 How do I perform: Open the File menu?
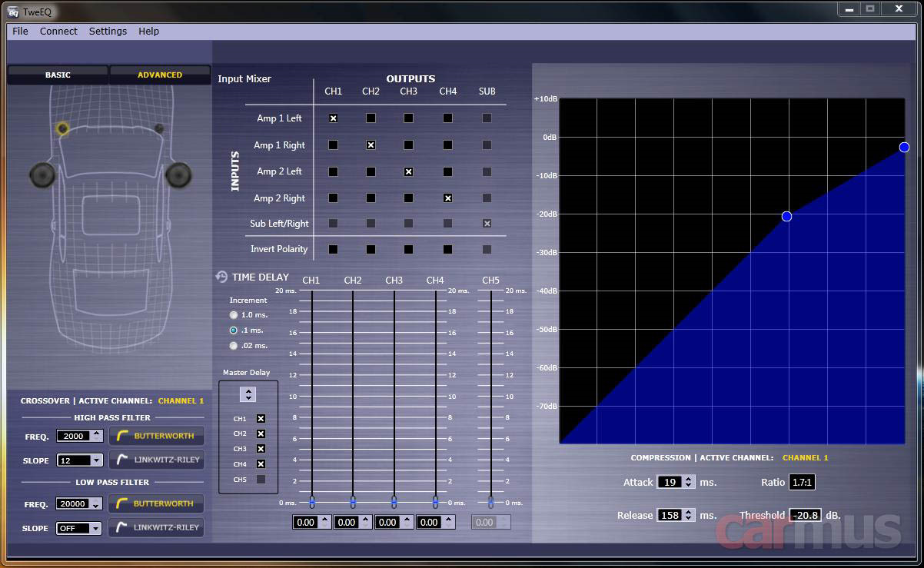20,32
